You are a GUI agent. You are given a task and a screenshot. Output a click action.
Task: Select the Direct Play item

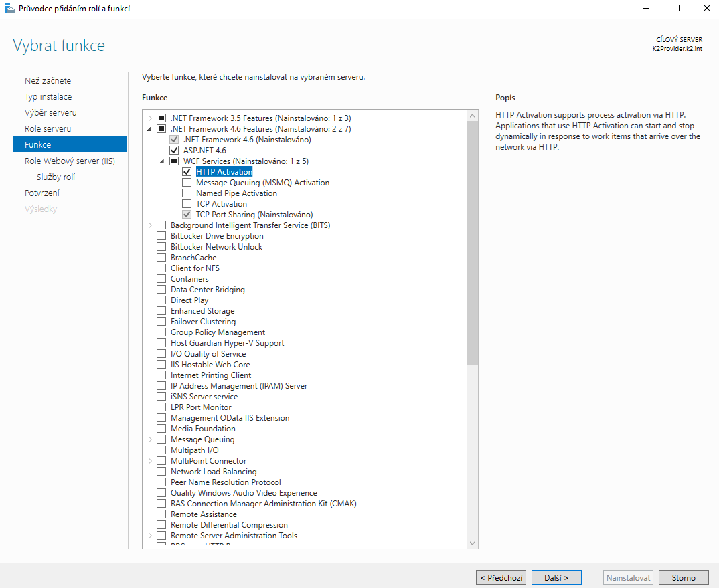[189, 300]
